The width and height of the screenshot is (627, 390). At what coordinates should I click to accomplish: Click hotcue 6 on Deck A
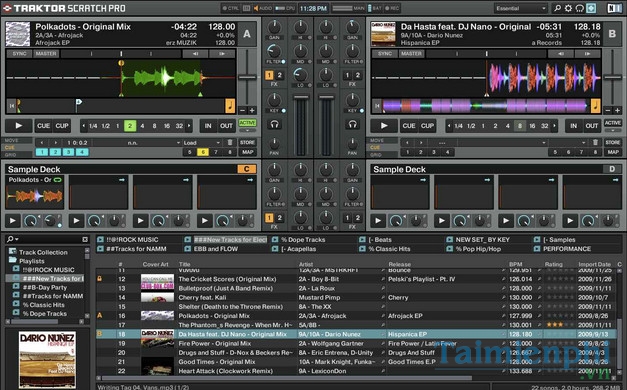pos(203,152)
